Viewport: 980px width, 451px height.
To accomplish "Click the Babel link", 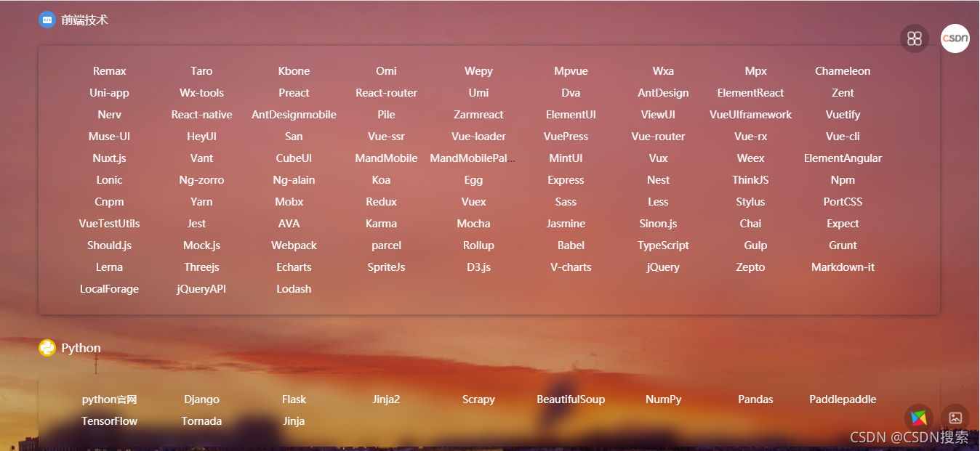I will coord(571,245).
